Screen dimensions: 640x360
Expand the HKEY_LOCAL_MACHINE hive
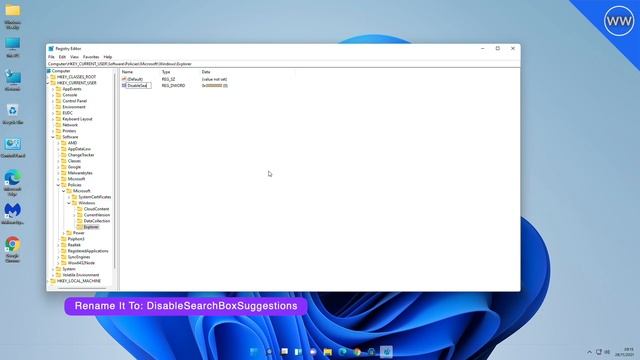click(48, 281)
